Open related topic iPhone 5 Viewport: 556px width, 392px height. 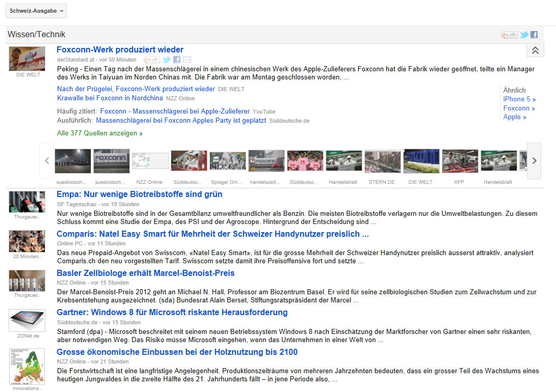click(x=519, y=99)
